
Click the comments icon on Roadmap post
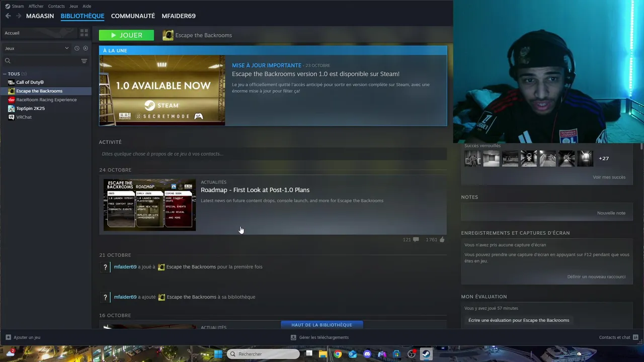(416, 240)
